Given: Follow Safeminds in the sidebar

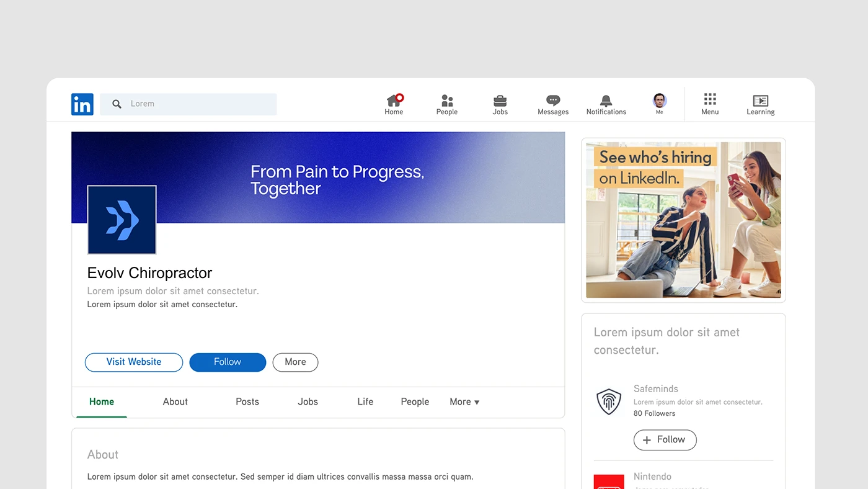Looking at the screenshot, I should [x=665, y=440].
